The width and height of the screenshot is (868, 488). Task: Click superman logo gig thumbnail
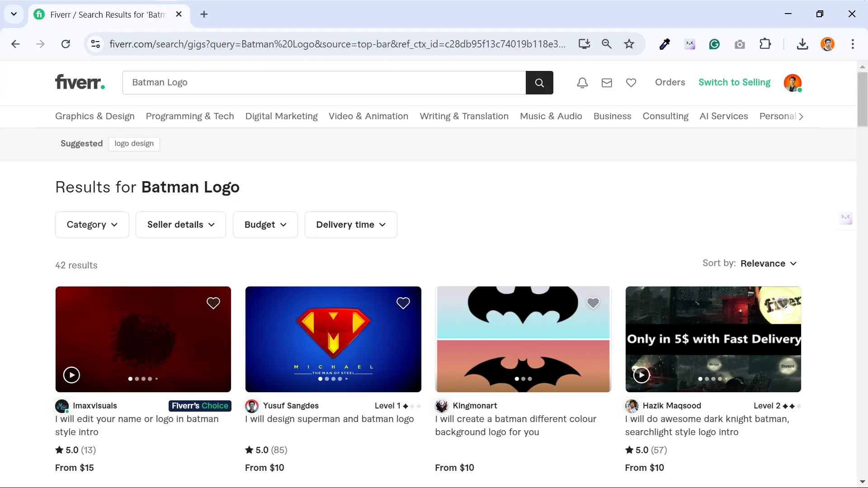pyautogui.click(x=333, y=339)
